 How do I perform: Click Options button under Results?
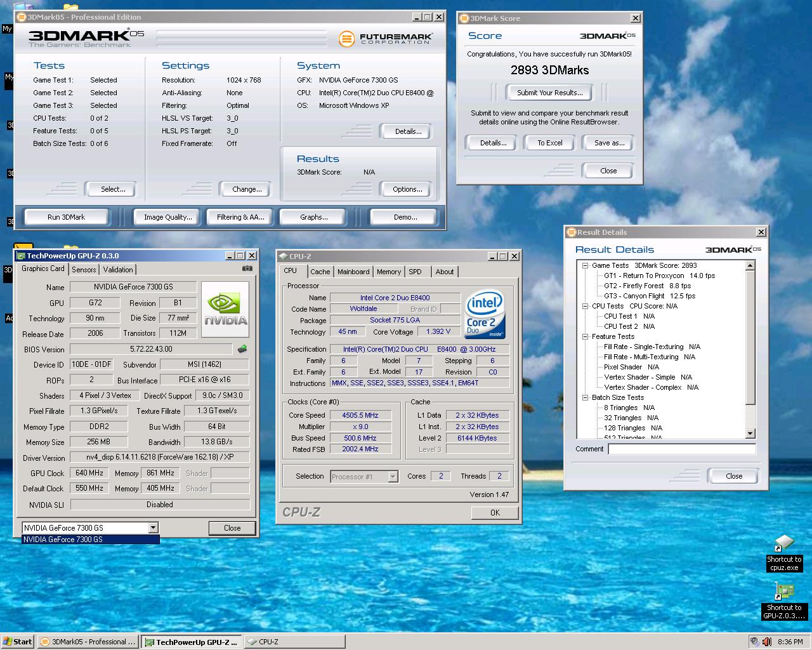point(407,189)
